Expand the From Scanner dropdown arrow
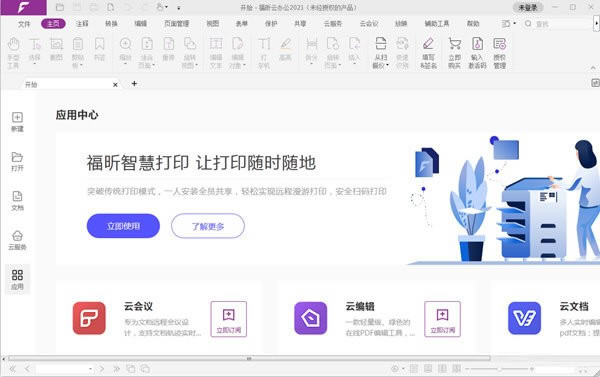The image size is (600, 377). click(388, 65)
